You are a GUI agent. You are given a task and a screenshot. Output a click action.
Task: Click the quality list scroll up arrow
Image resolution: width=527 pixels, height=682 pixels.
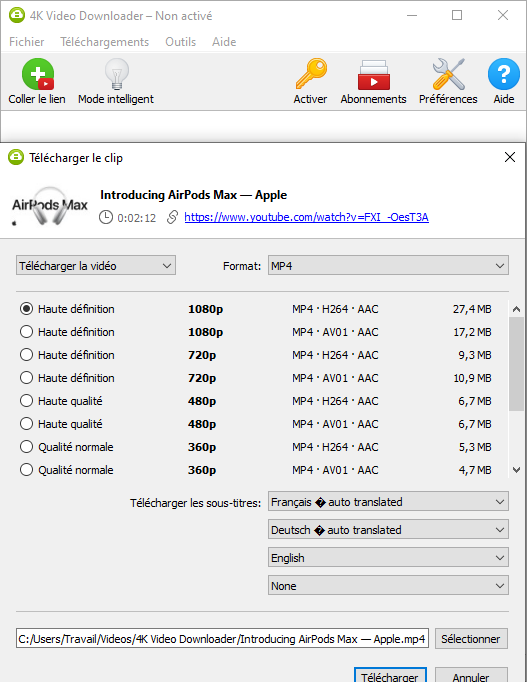point(517,309)
